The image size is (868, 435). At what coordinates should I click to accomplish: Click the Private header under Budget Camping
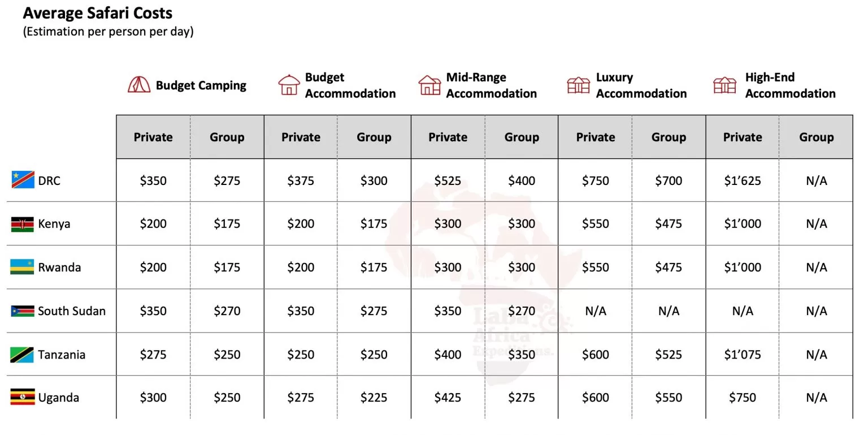tap(153, 137)
